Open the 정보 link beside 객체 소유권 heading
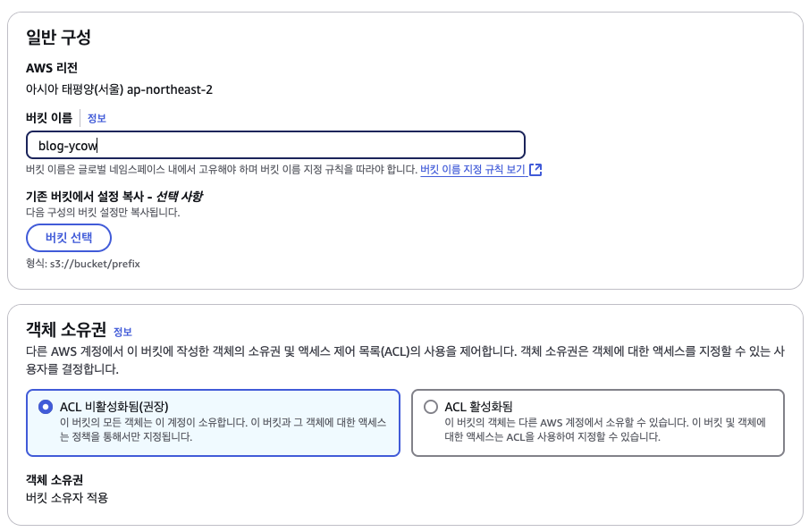The image size is (809, 532). tap(122, 332)
